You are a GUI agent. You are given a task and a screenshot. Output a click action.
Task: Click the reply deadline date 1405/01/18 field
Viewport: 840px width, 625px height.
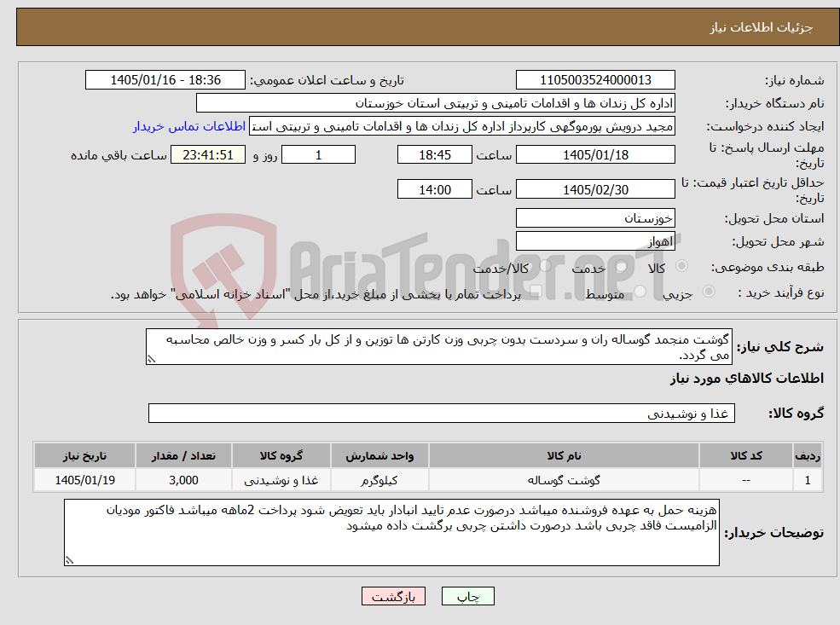pos(595,155)
